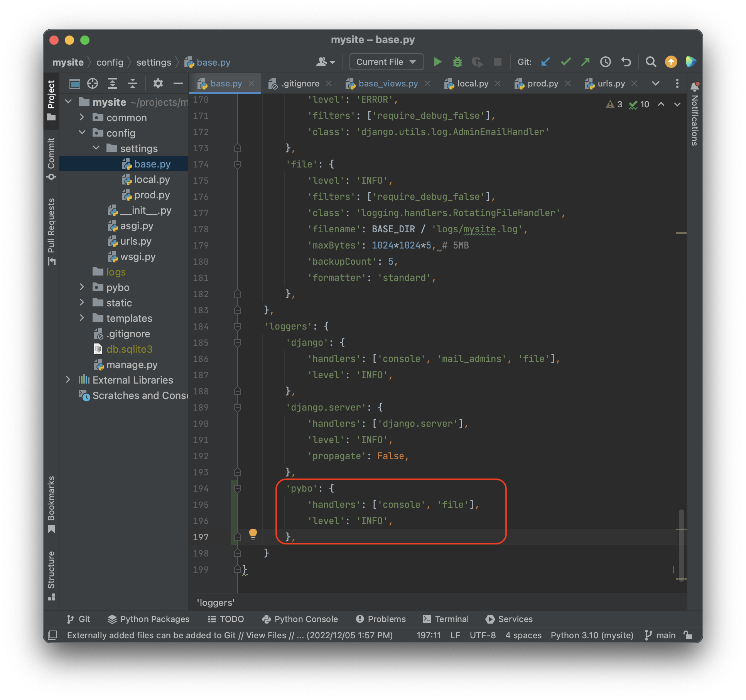Expand the pybo folder

[x=82, y=287]
